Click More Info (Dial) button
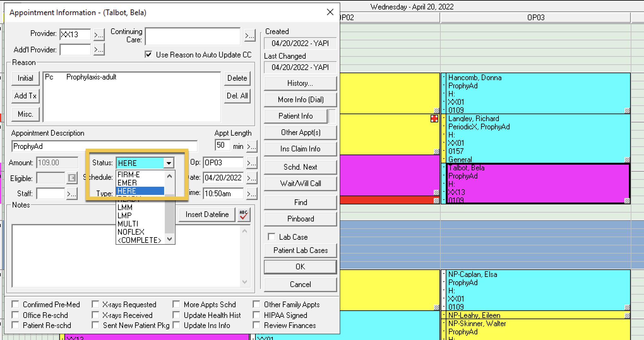 pos(300,100)
